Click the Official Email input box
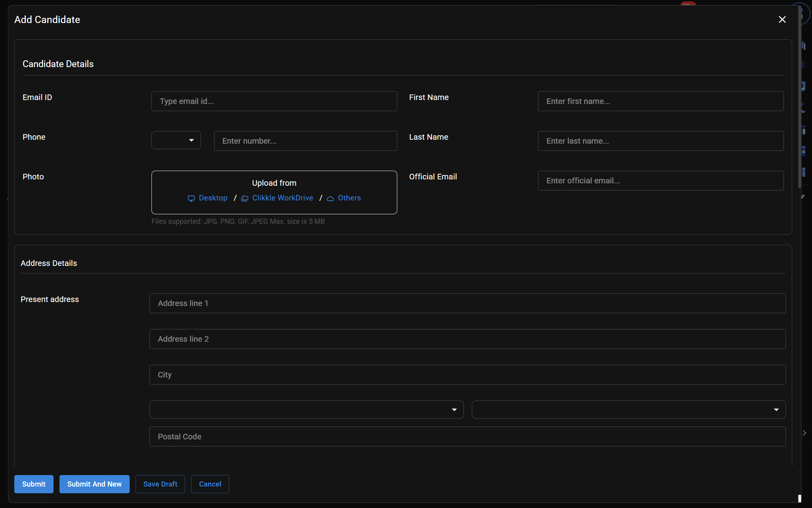Viewport: 812px width, 508px height. click(x=661, y=181)
